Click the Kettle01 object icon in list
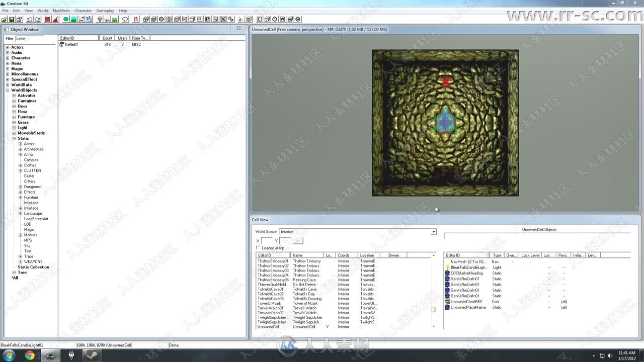644x362 pixels. click(62, 44)
